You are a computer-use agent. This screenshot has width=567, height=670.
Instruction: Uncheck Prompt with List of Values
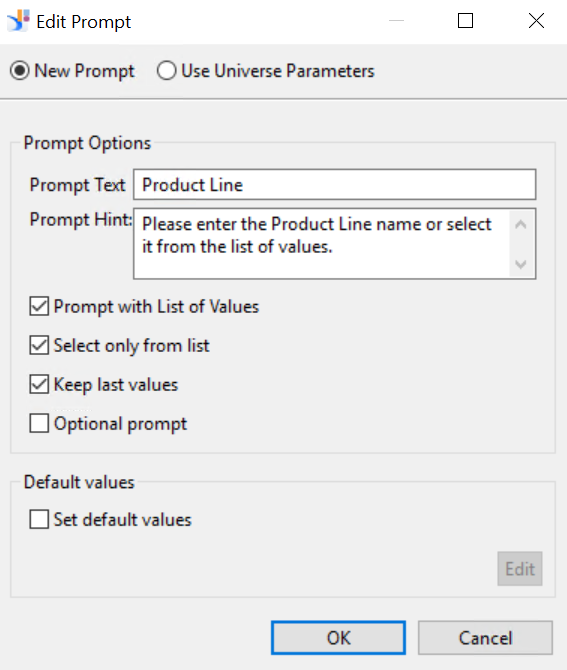[39, 306]
